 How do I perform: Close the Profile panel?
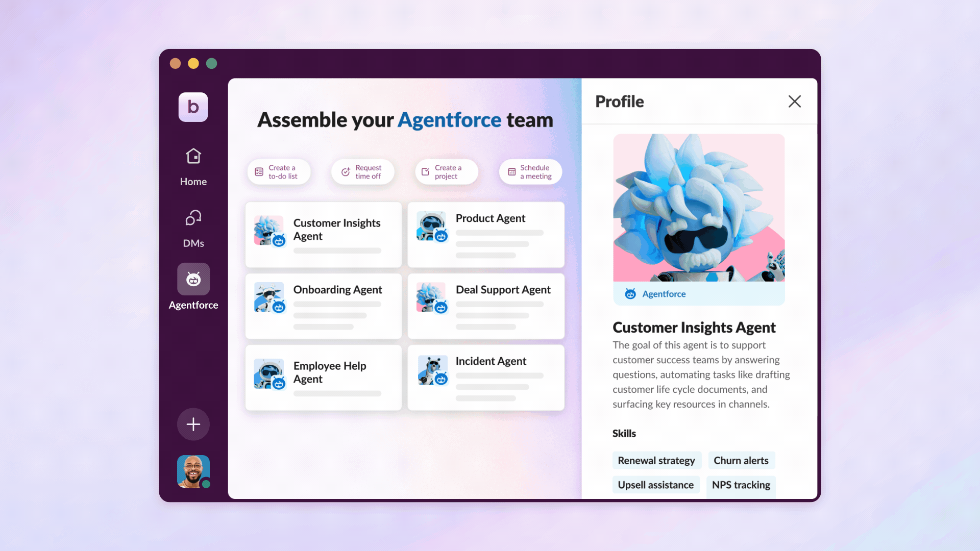[x=795, y=102]
